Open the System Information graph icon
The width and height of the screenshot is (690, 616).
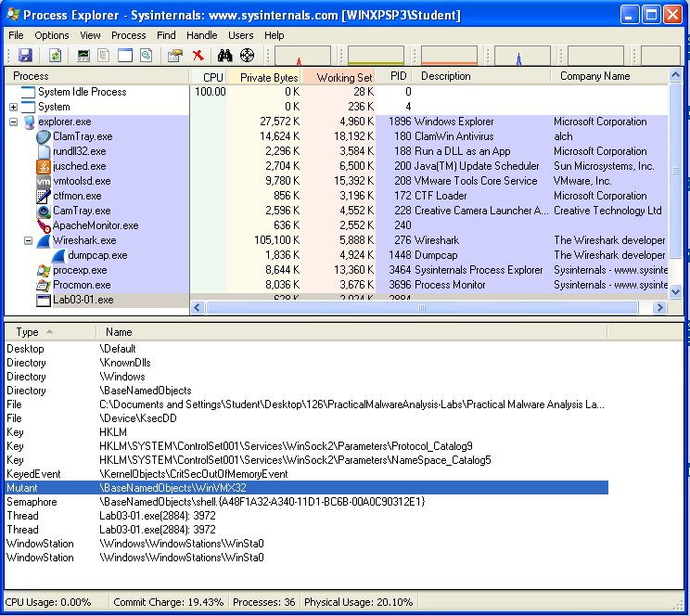(x=83, y=56)
